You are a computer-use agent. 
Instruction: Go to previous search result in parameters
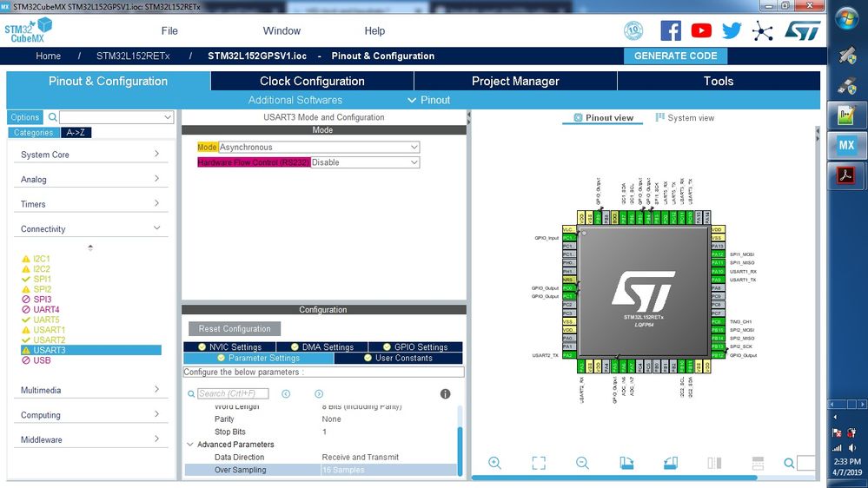coord(286,394)
